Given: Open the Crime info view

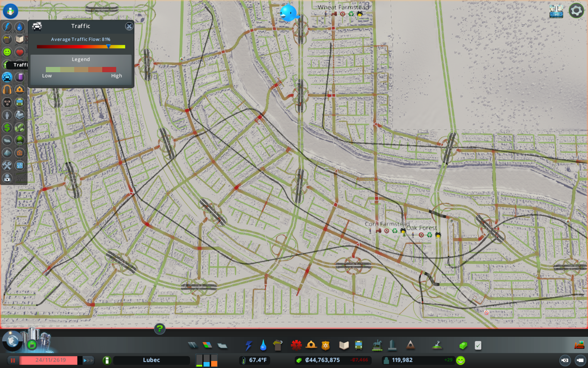Looking at the screenshot, I should pos(7,102).
